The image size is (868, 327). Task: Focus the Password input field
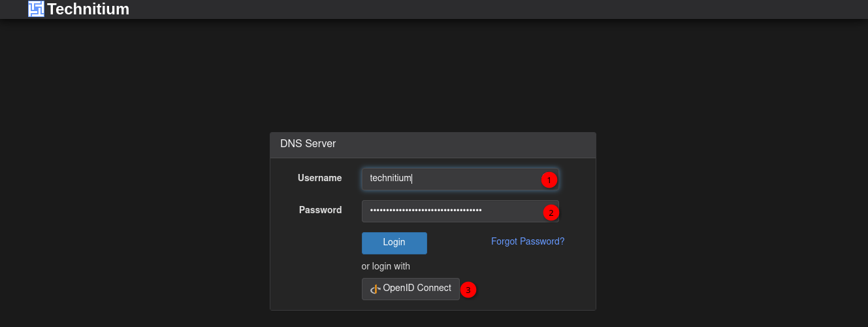pyautogui.click(x=460, y=211)
